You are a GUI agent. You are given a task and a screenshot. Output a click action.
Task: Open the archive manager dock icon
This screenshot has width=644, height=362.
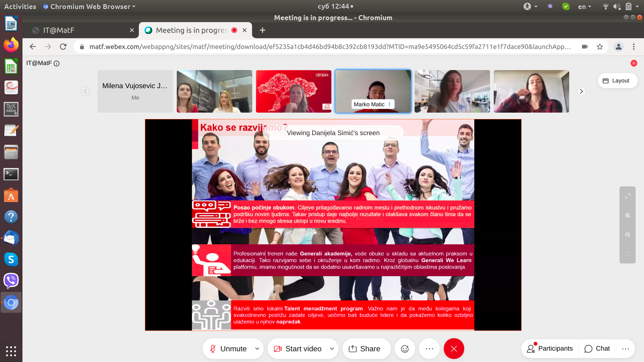click(x=11, y=153)
